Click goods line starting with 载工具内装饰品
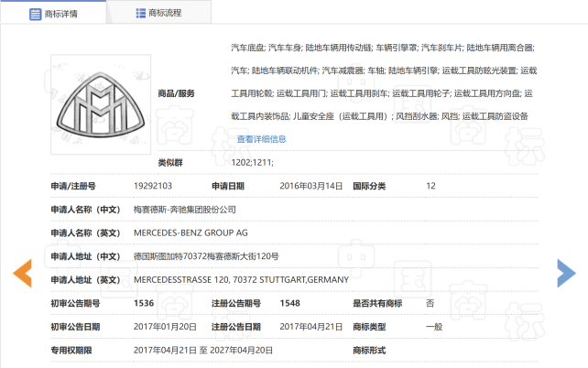The image size is (588, 368). pyautogui.click(x=379, y=116)
